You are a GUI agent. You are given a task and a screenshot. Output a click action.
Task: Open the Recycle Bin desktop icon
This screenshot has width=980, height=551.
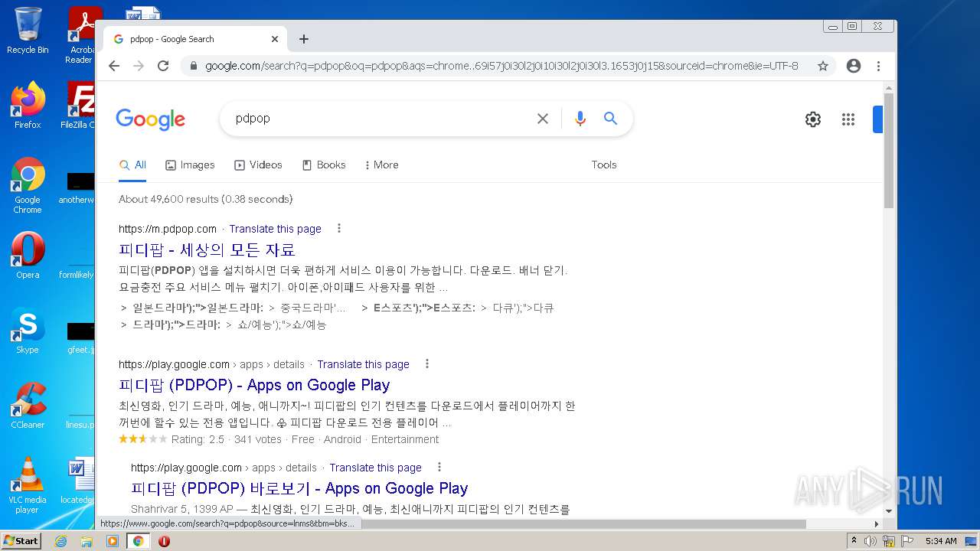pos(28,31)
